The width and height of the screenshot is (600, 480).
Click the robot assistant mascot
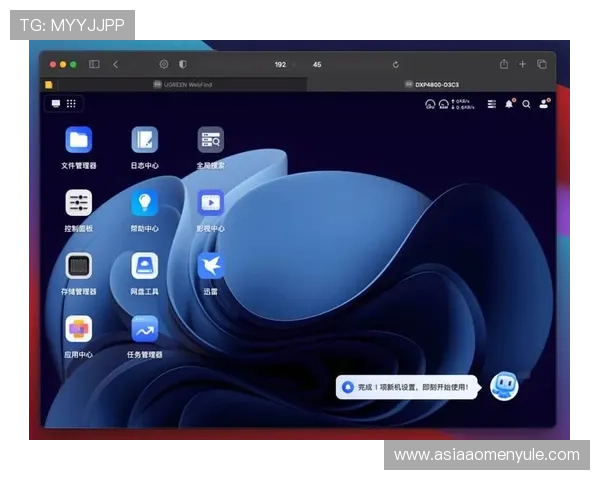click(504, 386)
